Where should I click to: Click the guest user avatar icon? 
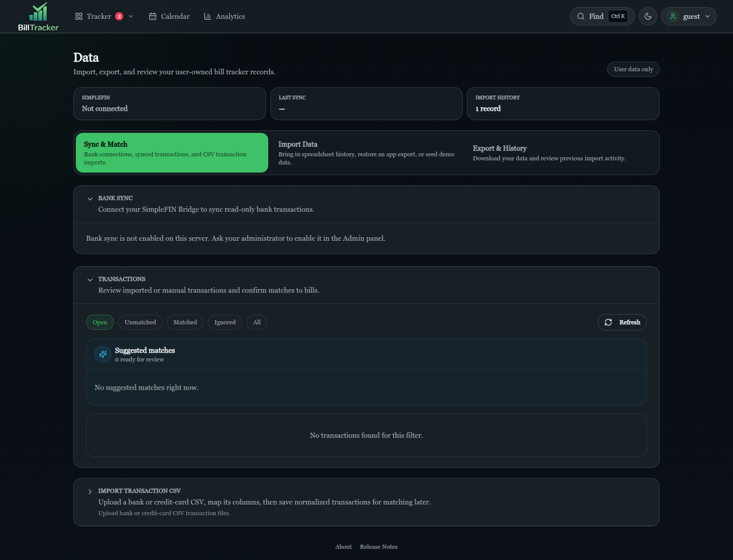tap(673, 16)
